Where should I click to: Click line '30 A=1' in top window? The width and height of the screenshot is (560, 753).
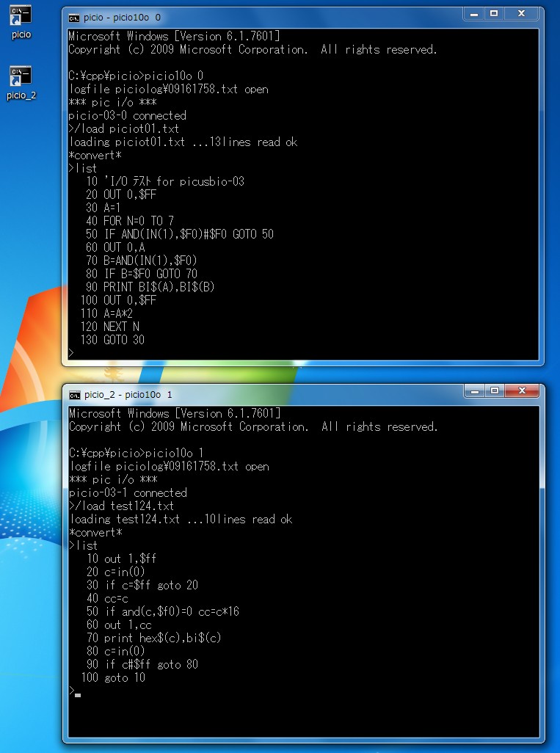pos(103,208)
